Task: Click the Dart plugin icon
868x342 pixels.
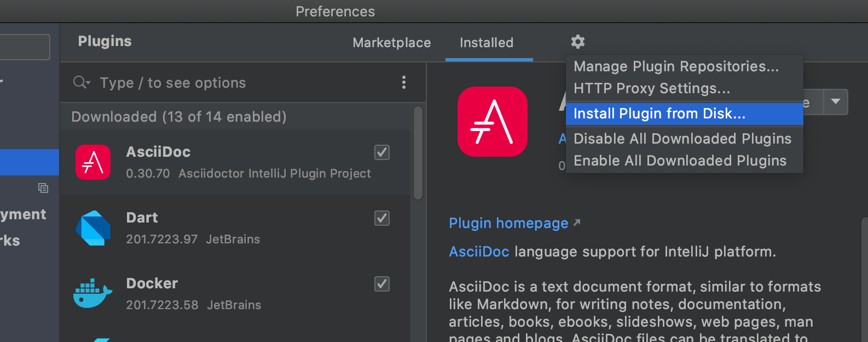Action: pos(93,228)
